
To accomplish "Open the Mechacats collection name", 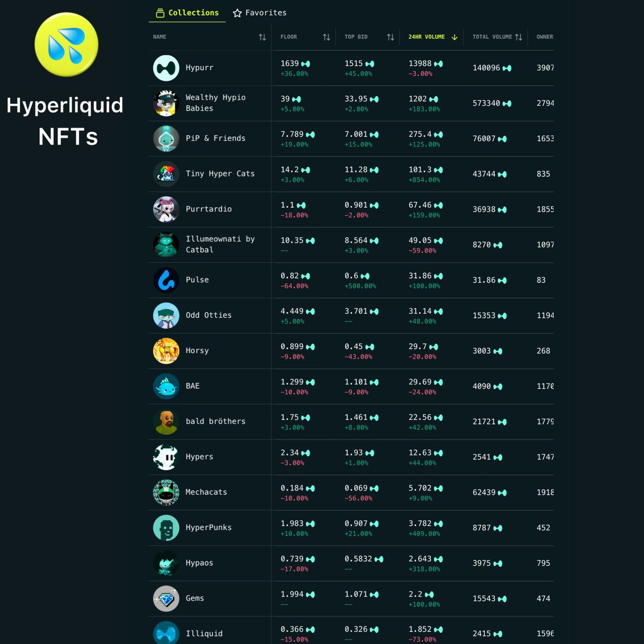I will (206, 492).
